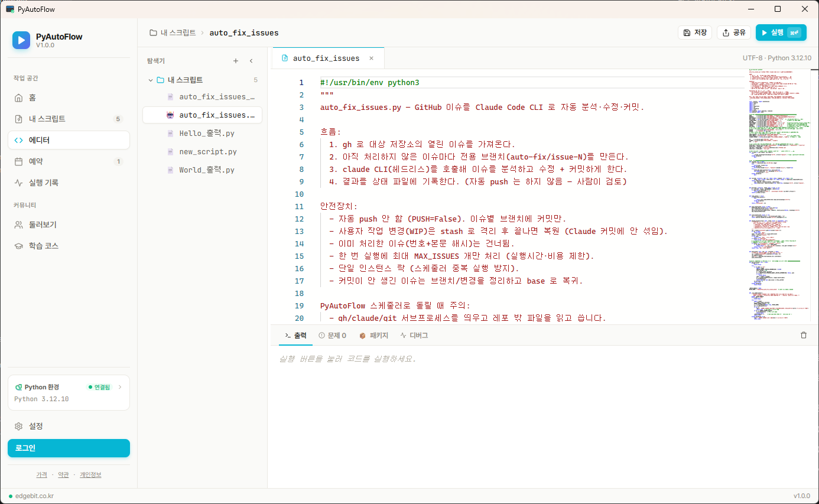819x504 pixels.
Task: Open the 가격 pricing link
Action: coord(41,475)
